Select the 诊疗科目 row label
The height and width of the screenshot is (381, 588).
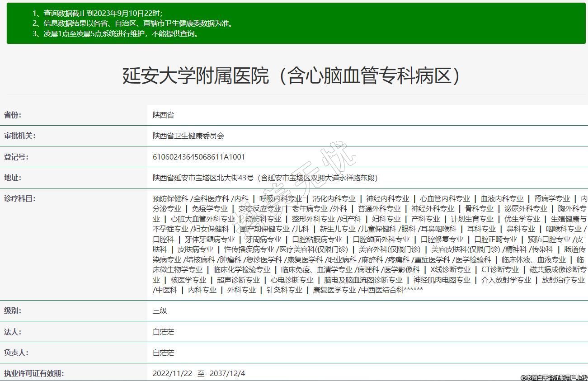(x=19, y=198)
